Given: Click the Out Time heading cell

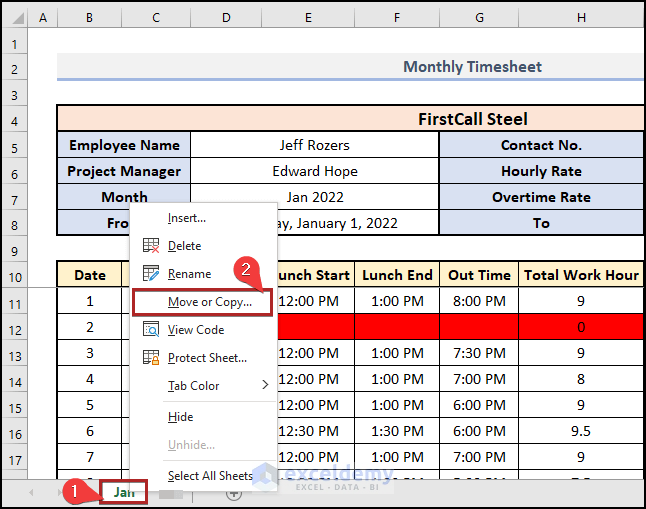Looking at the screenshot, I should (x=479, y=275).
